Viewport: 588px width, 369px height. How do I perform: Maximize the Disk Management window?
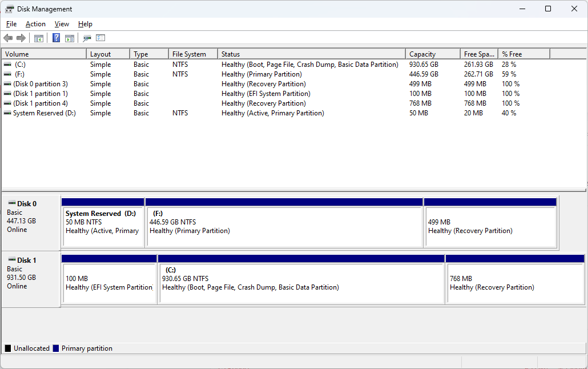point(548,9)
